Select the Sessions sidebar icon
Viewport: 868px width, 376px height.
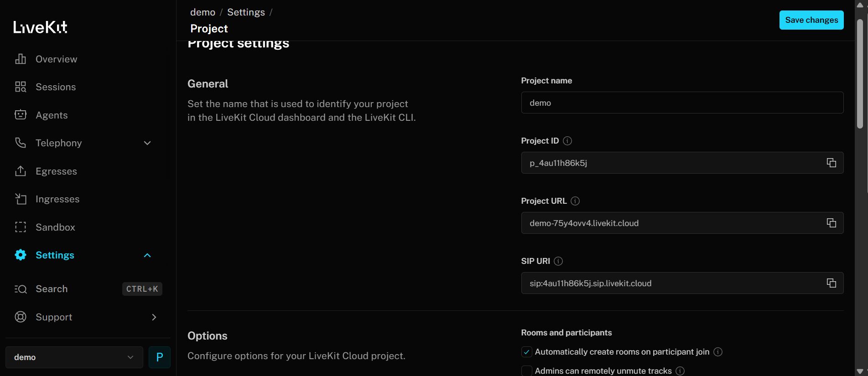click(21, 87)
